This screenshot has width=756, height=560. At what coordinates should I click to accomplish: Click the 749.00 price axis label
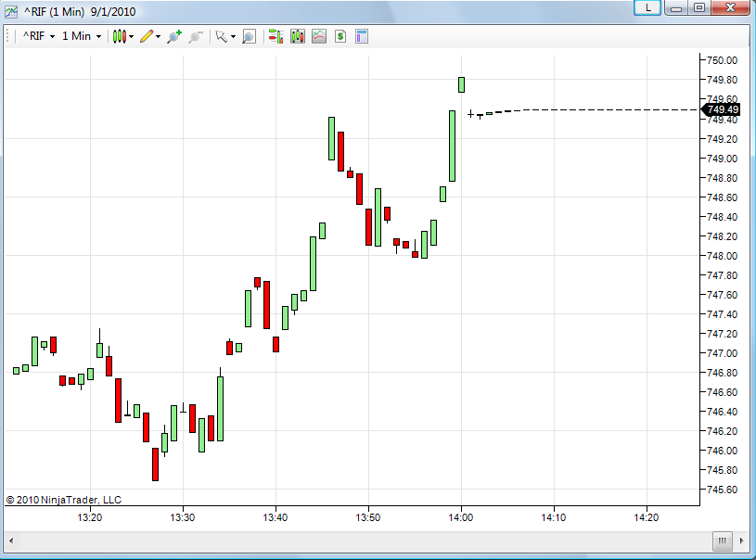pos(722,159)
